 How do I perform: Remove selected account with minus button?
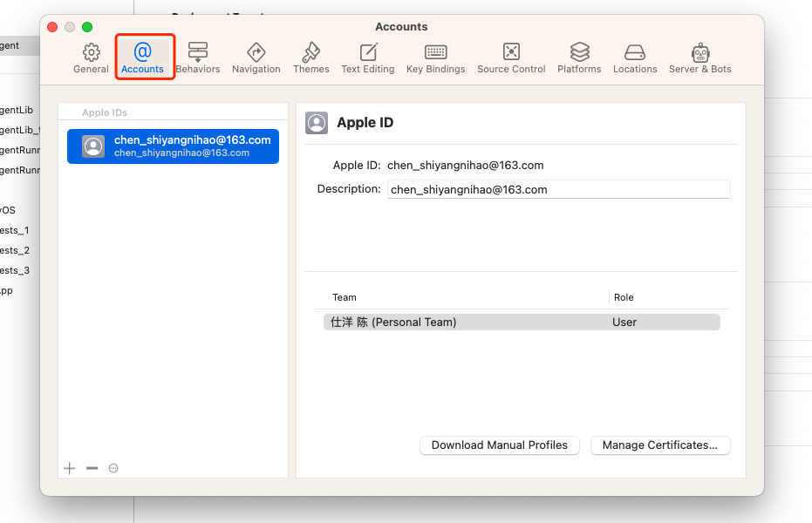[x=92, y=469]
